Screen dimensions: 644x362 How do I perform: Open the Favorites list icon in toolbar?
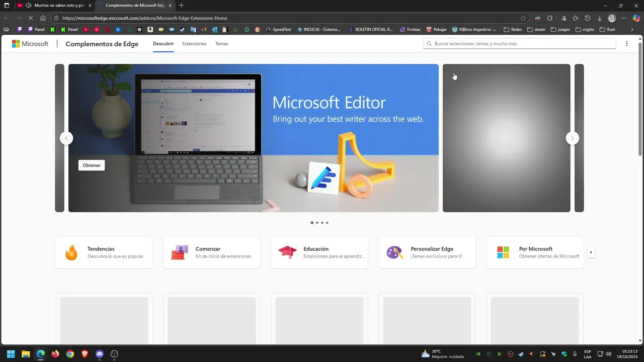[576, 18]
